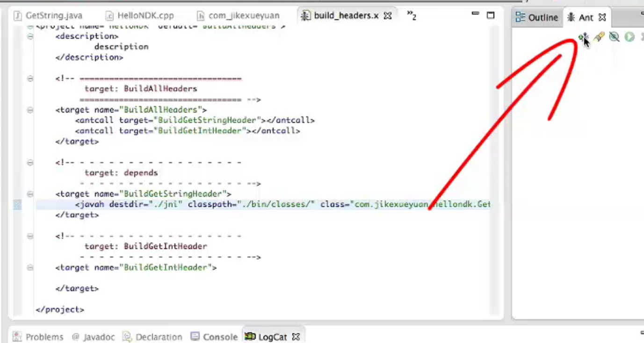Collapse the description element fold

(x=30, y=36)
